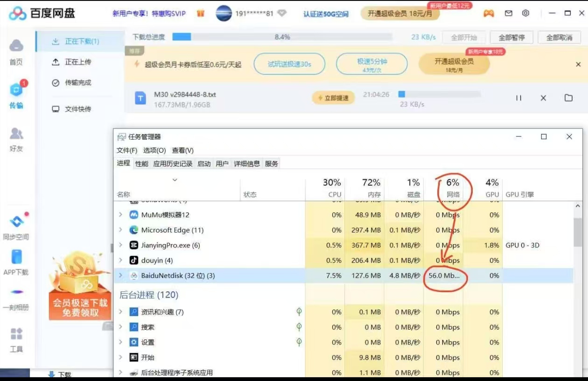
Task: Click the Microsoft Edge process icon
Action: [134, 230]
